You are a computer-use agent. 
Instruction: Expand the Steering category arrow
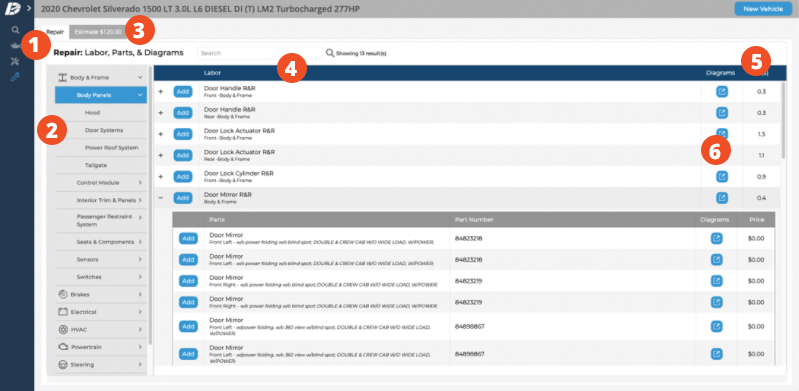tap(140, 364)
